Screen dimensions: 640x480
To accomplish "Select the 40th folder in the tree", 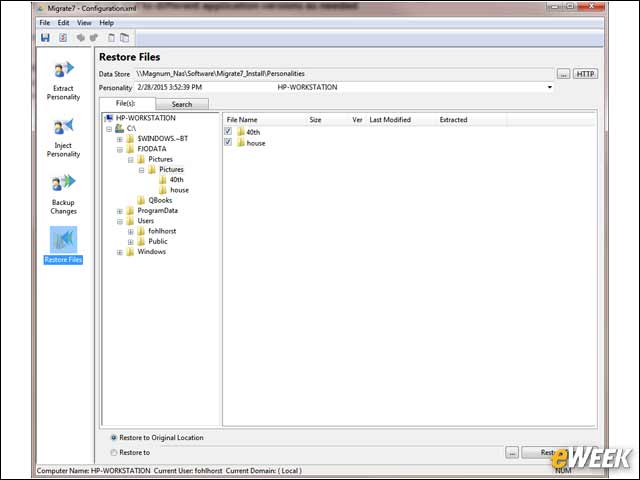I will point(176,180).
